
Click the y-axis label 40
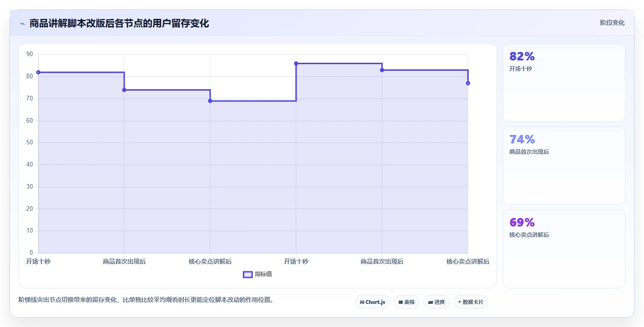(x=30, y=165)
